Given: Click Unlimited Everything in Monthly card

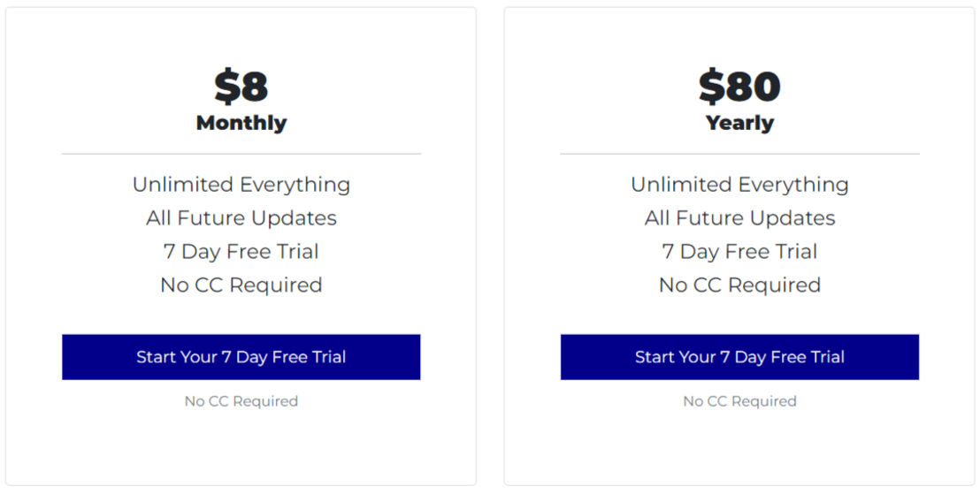Looking at the screenshot, I should pyautogui.click(x=241, y=185).
